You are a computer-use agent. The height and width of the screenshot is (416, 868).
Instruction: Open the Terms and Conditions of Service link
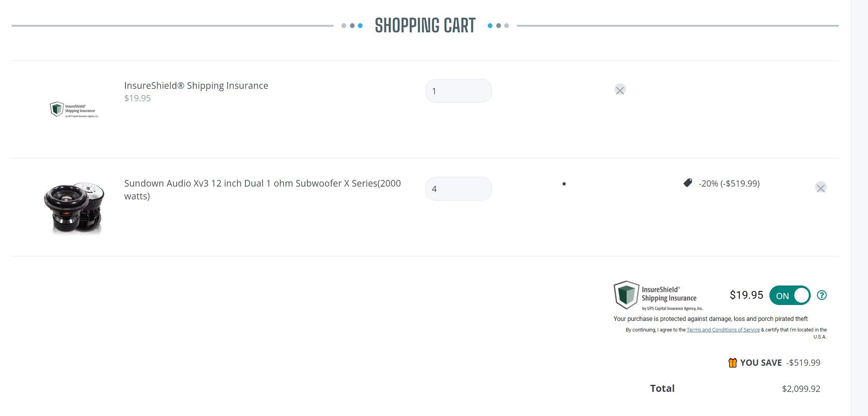[x=723, y=330]
